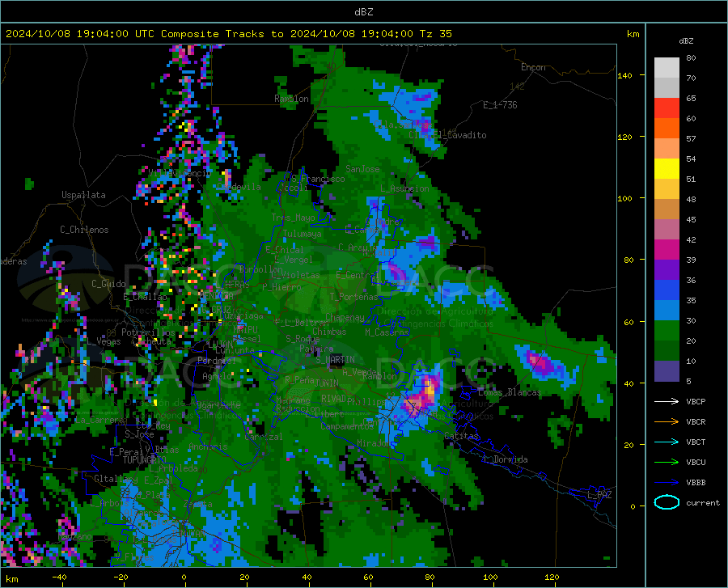
Task: Click the 'km' label at bottom left
Action: pos(11,579)
